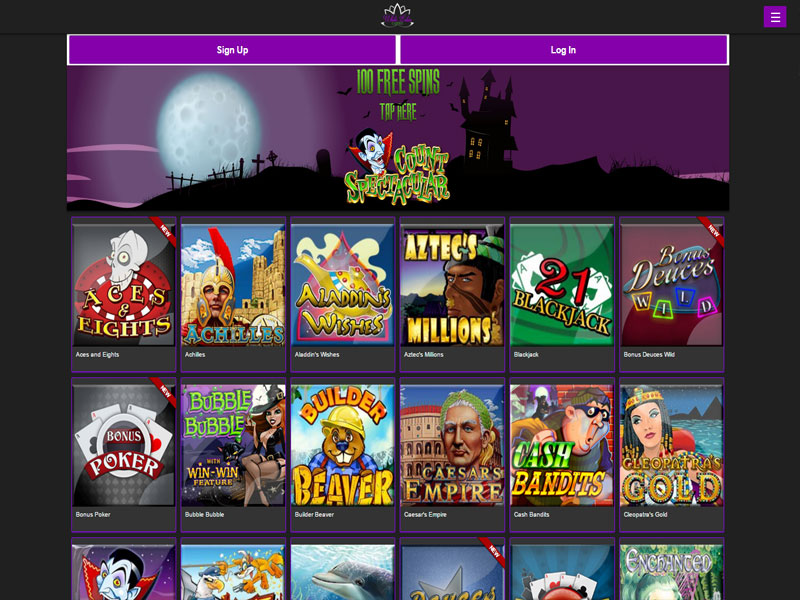
Task: Play the Cash Bandits game
Action: (x=562, y=455)
